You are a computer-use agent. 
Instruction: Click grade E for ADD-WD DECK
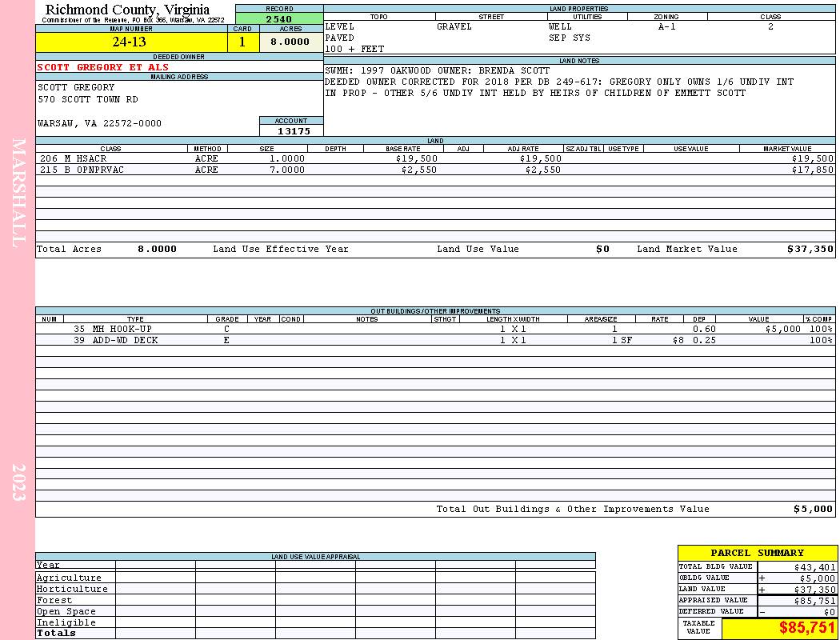pyautogui.click(x=226, y=340)
